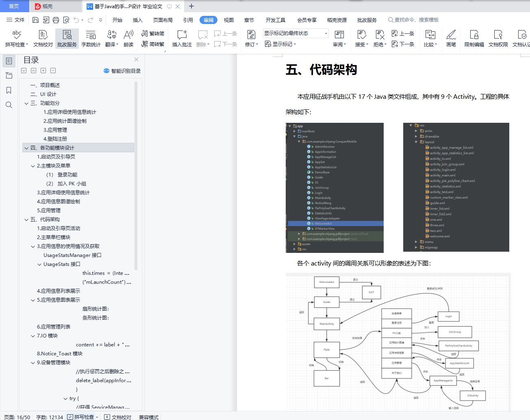This screenshot has height=420, width=530.
Task: Convert text with 简转繁
Action: [x=153, y=44]
